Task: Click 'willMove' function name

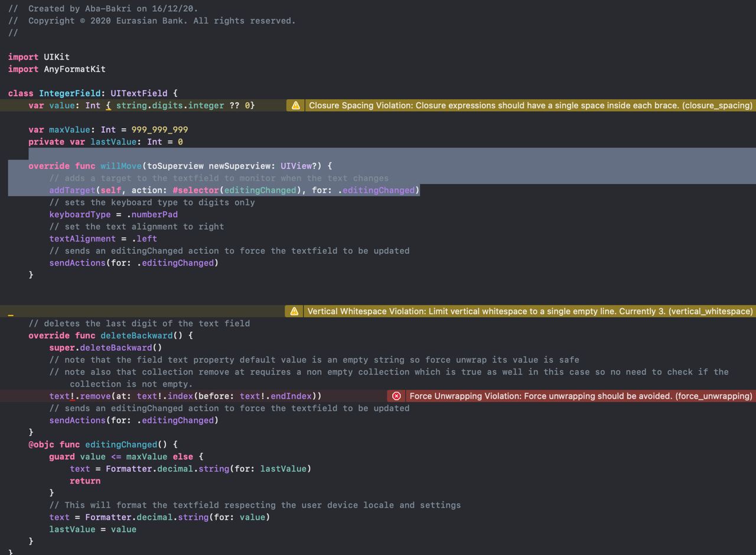Action: pyautogui.click(x=121, y=166)
